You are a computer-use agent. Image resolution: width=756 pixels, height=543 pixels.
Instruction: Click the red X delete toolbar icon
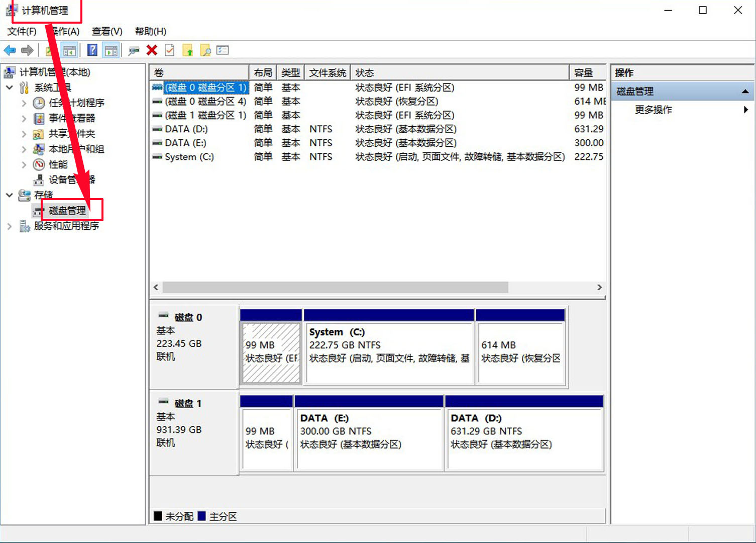pos(152,50)
